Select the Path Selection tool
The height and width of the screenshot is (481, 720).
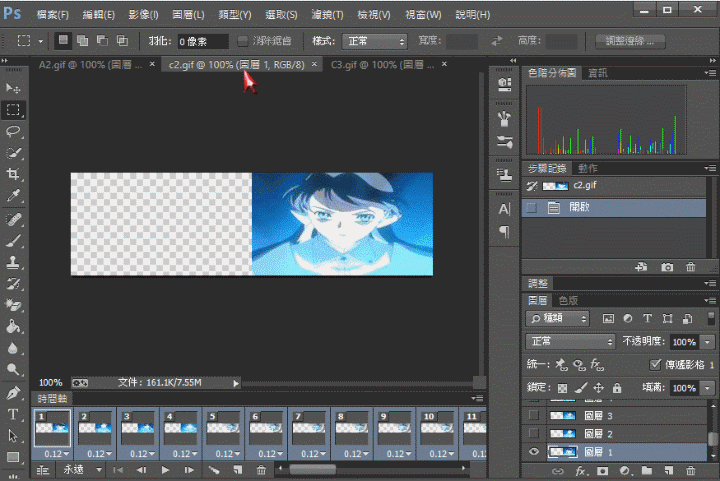click(x=13, y=436)
